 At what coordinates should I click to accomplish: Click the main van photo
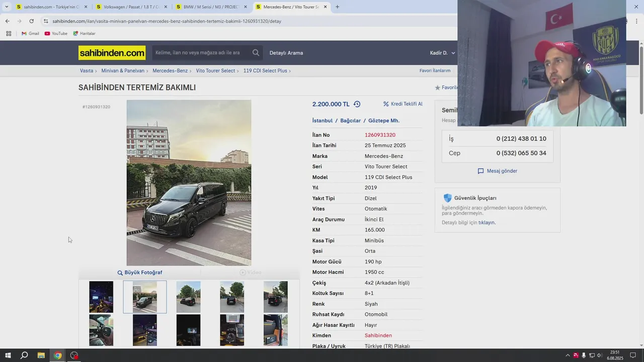click(189, 183)
